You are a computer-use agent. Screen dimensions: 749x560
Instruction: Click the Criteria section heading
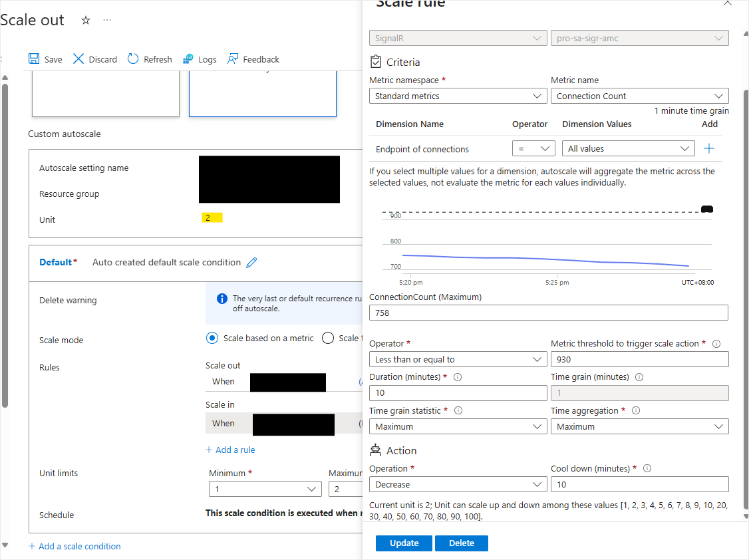(403, 62)
